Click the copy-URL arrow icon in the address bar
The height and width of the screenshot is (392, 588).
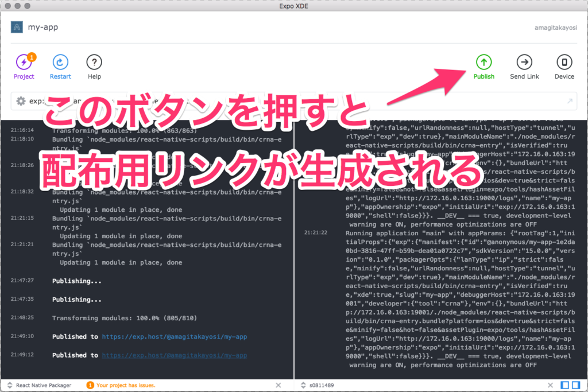click(570, 101)
